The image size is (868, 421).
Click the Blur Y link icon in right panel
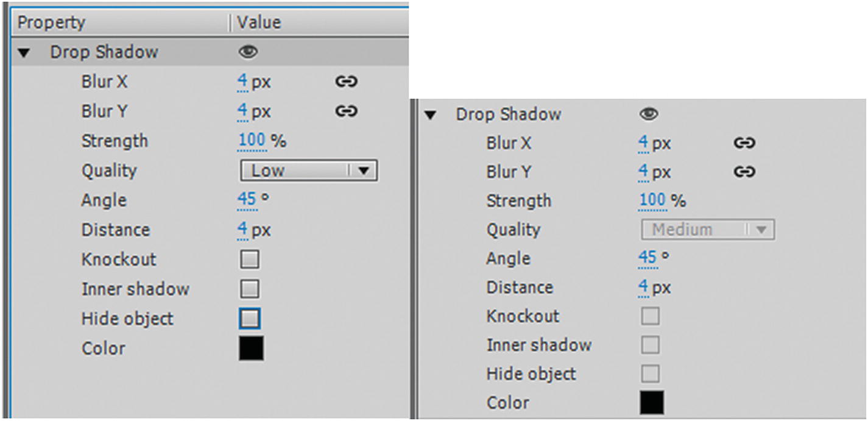coord(744,172)
